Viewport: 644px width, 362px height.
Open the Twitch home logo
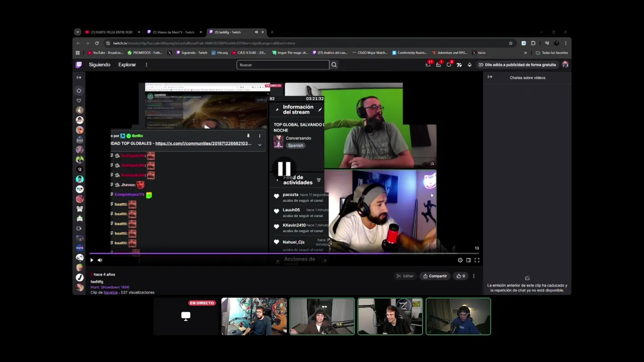point(79,64)
